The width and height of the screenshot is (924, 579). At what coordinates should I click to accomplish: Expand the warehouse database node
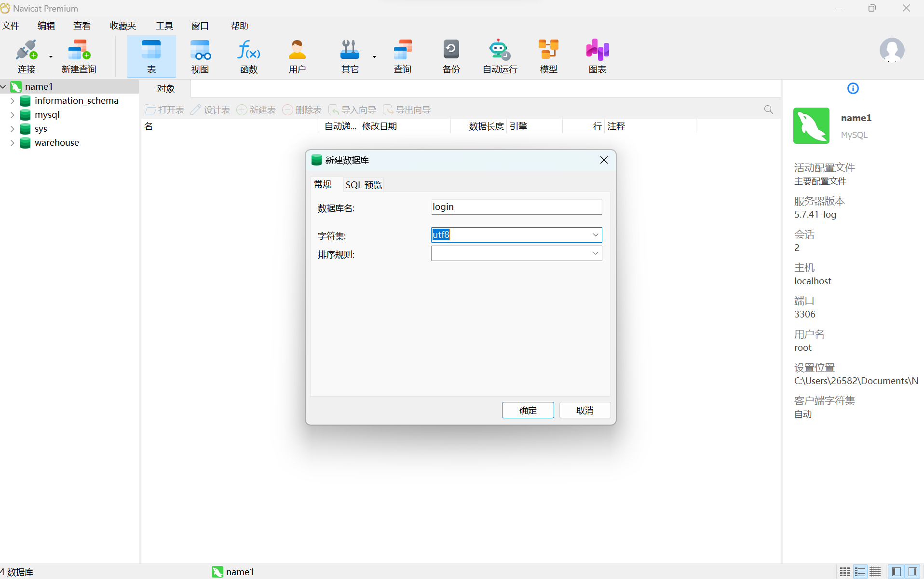[x=13, y=143]
